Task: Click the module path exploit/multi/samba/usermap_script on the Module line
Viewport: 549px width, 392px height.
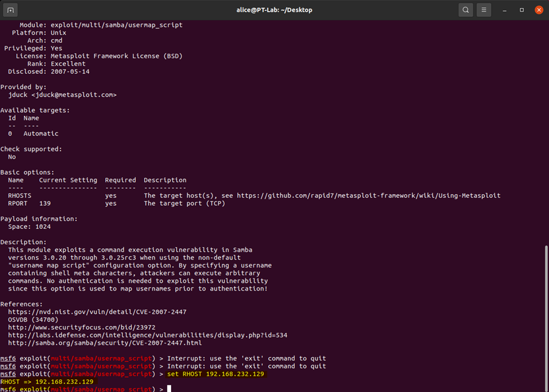Action: click(117, 25)
